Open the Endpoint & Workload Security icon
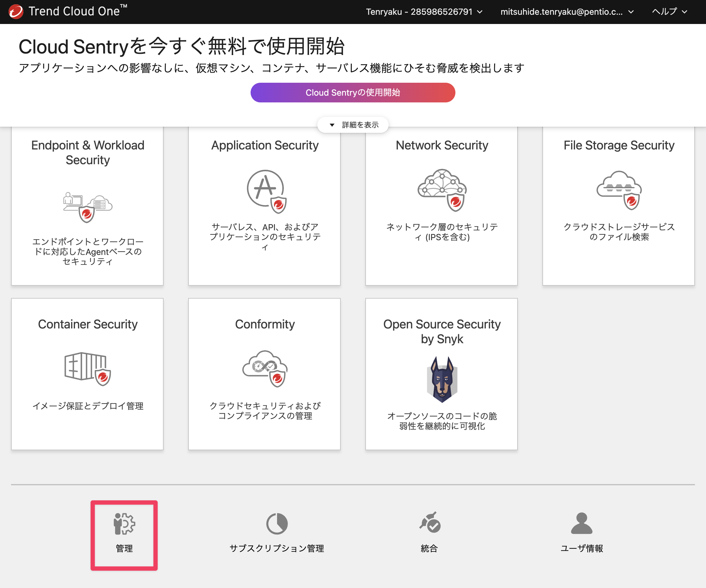The width and height of the screenshot is (706, 588). point(88,207)
